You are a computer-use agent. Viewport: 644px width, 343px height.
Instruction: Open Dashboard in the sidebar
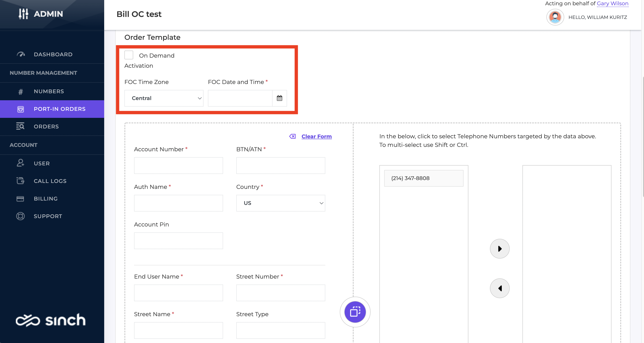tap(53, 55)
